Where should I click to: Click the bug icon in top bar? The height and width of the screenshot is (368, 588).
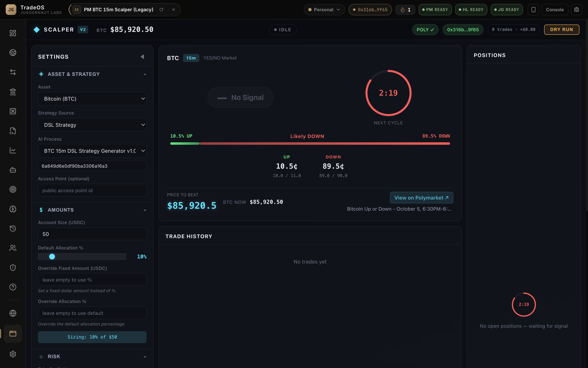(x=576, y=10)
